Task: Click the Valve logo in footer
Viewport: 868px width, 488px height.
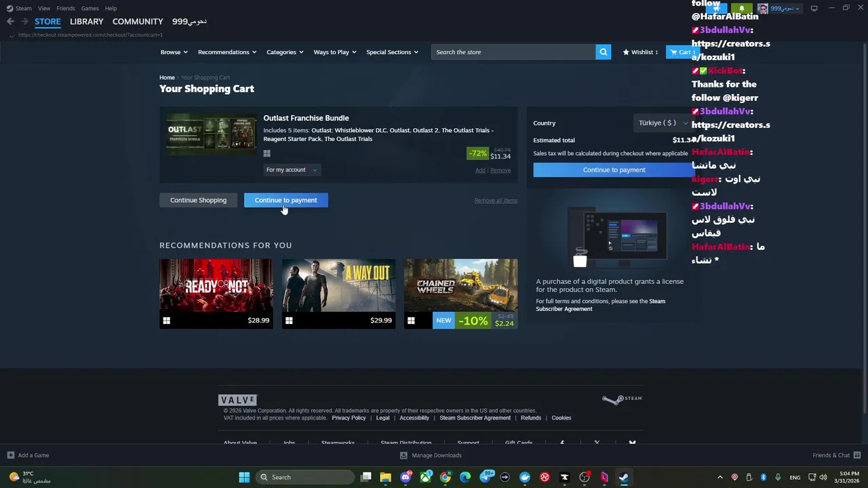Action: [x=237, y=400]
